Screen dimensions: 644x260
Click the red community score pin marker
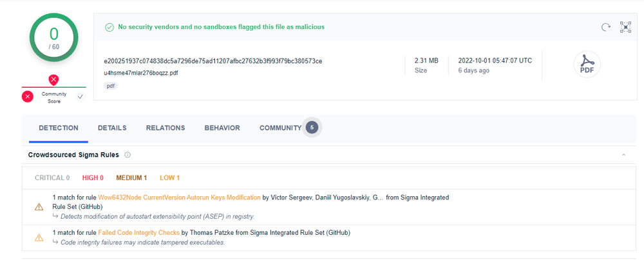coord(53,79)
